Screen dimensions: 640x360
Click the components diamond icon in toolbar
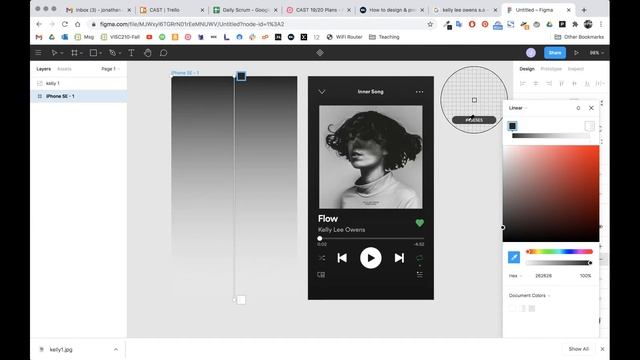(x=320, y=53)
